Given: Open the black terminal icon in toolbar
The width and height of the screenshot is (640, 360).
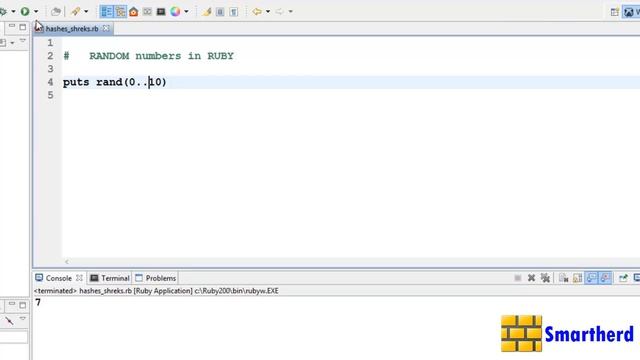Looking at the screenshot, I should (x=161, y=11).
